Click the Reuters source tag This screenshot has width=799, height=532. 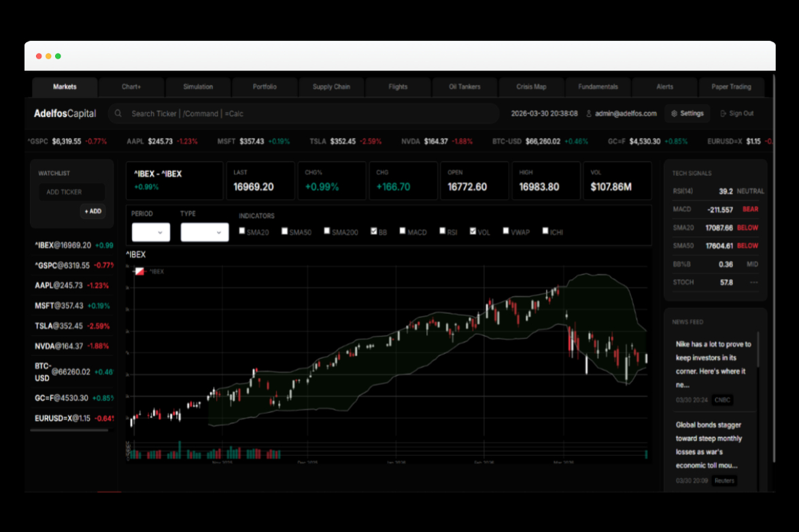pyautogui.click(x=724, y=480)
